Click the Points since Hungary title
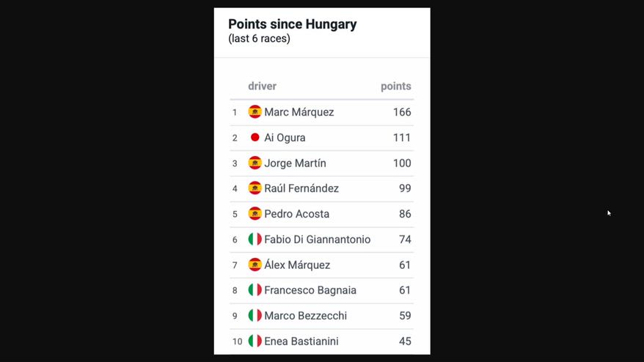Image resolution: width=644 pixels, height=362 pixels. click(293, 24)
